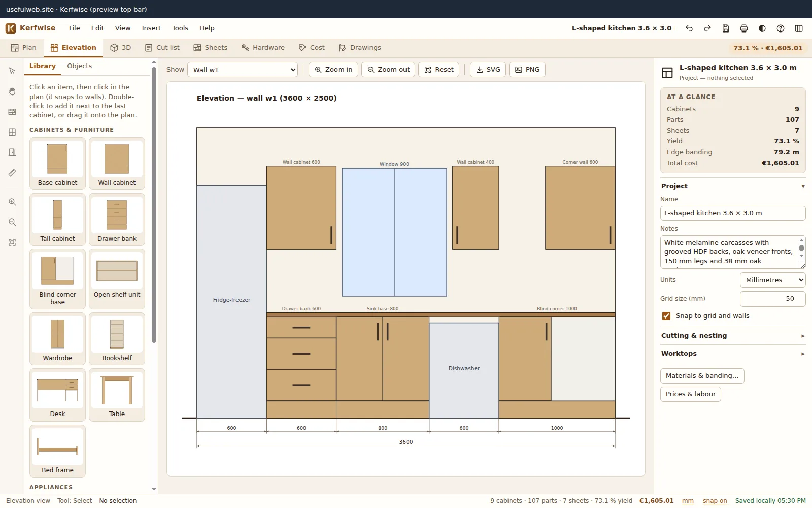812x508 pixels.
Task: Toggle dark/light theme contrast icon
Action: (x=762, y=28)
